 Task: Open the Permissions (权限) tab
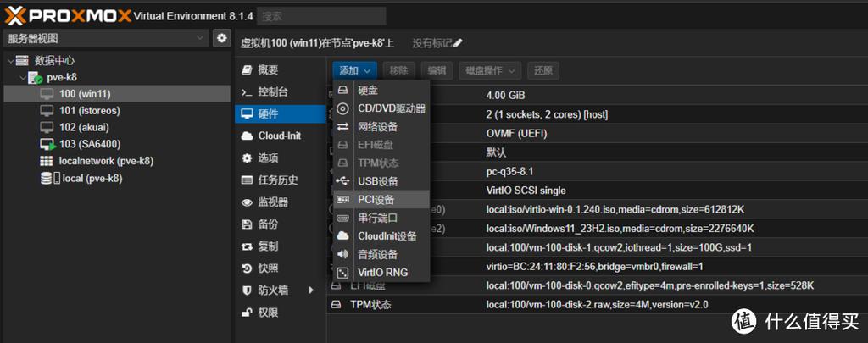tap(280, 313)
